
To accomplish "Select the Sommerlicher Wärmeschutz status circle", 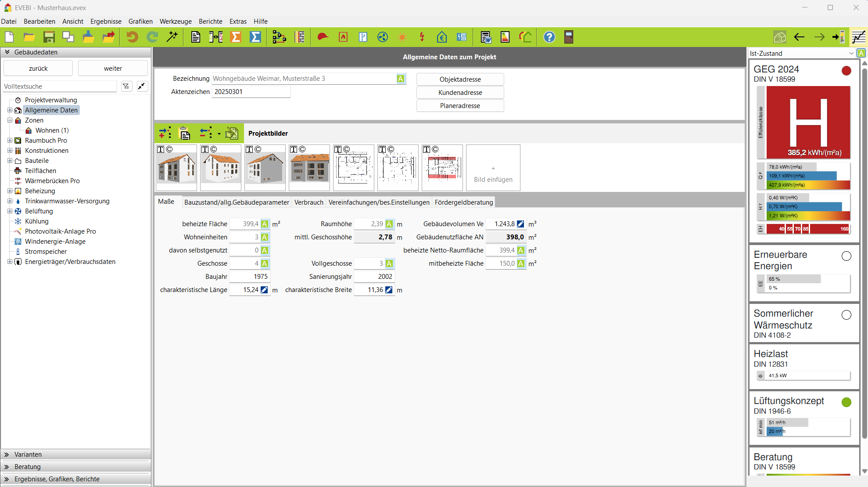I will click(846, 315).
